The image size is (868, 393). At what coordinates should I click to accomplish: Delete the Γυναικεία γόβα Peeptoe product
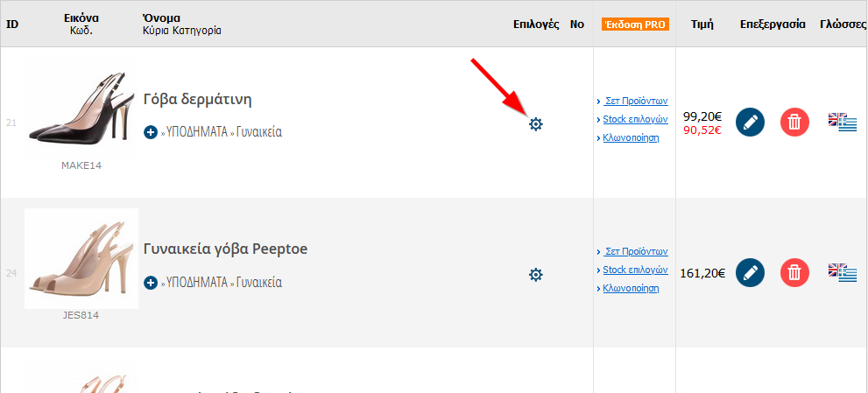point(794,272)
